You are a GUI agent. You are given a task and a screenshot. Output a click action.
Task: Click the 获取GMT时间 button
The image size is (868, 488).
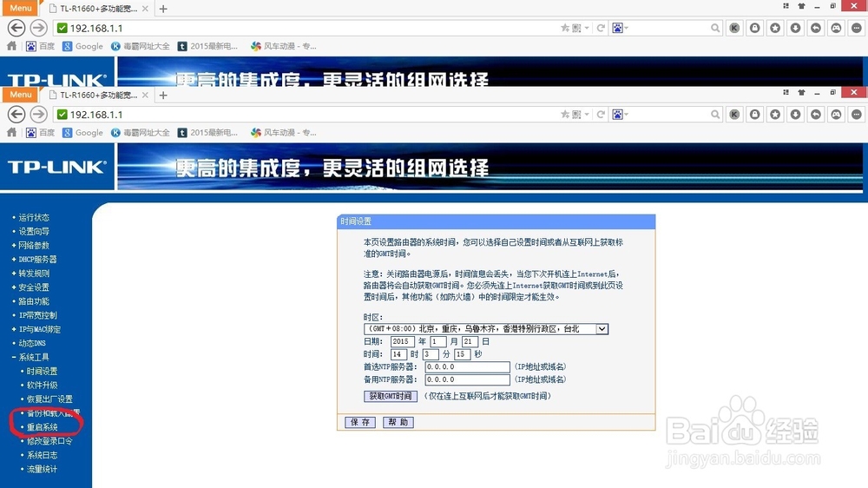[x=391, y=396]
